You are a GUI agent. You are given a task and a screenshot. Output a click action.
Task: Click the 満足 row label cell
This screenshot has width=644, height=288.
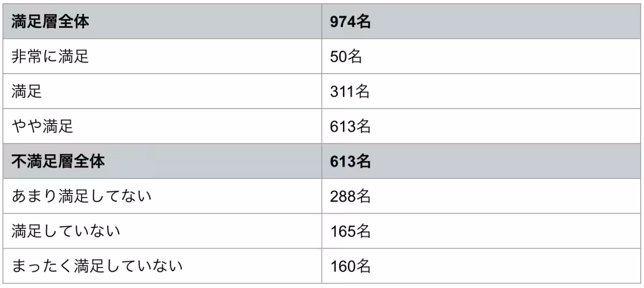tap(27, 92)
